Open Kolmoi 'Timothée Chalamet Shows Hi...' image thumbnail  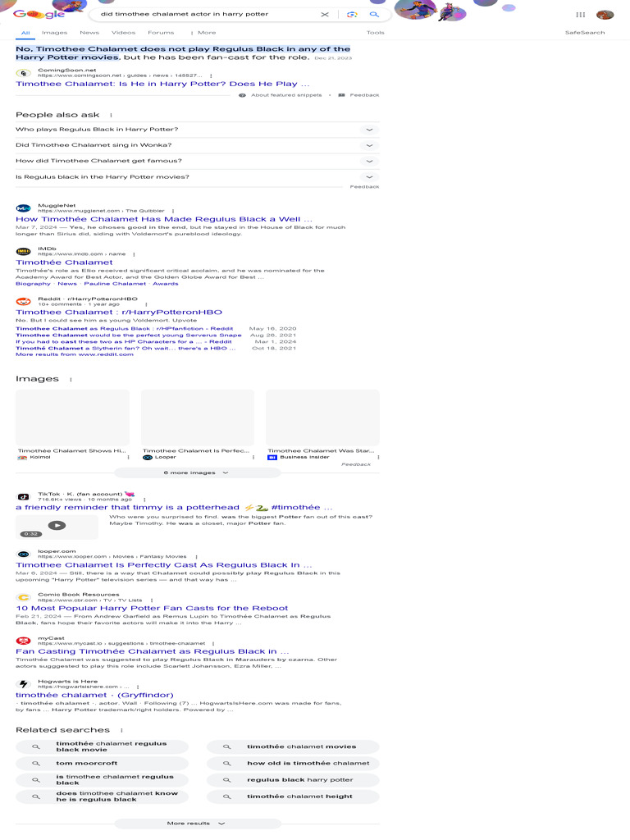72,418
